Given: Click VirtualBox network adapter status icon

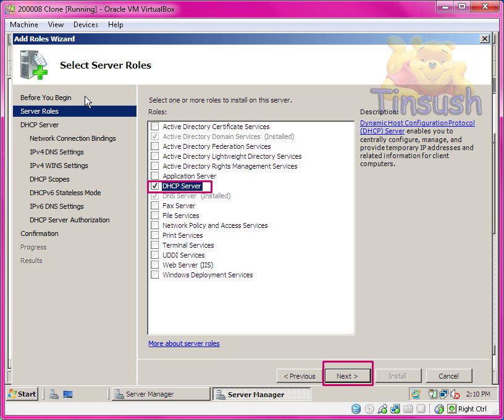Looking at the screenshot, I should point(395,409).
